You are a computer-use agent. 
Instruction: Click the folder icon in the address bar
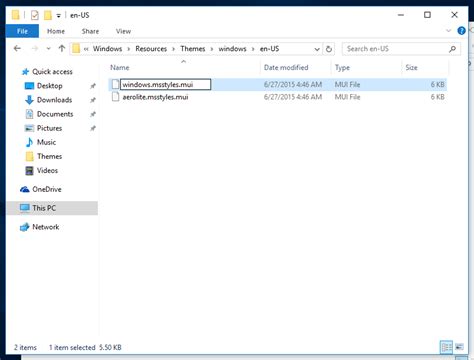click(76, 49)
